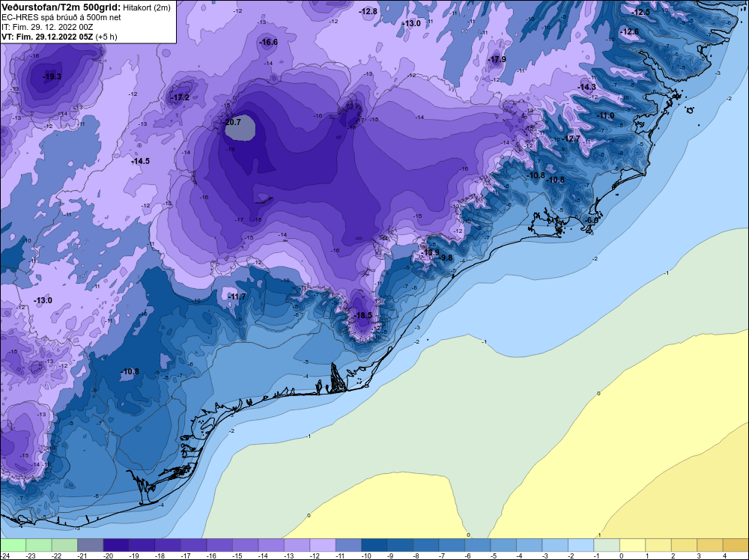749x560 pixels.
Task: Click the 2 label on the bottom color scale
Action: (x=673, y=556)
